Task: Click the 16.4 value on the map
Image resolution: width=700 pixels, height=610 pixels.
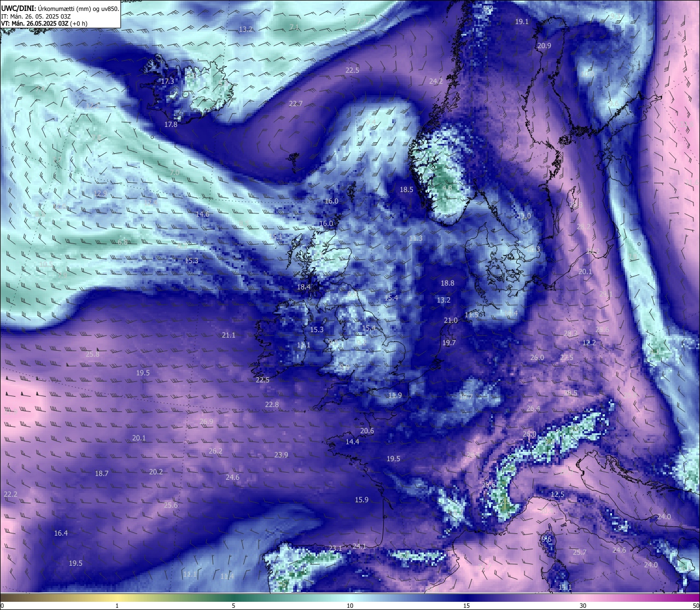Action: pyautogui.click(x=61, y=533)
